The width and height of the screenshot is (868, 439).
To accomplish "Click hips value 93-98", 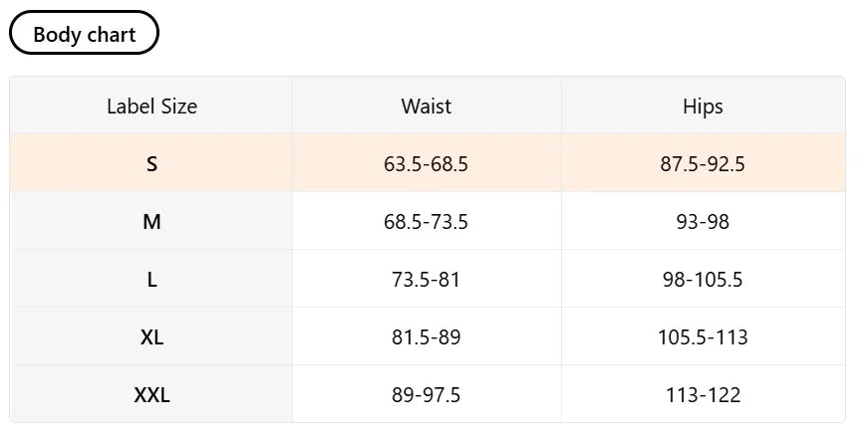I will click(x=703, y=222).
